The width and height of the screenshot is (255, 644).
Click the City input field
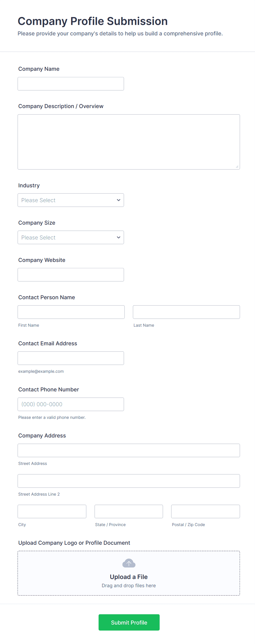(52, 511)
